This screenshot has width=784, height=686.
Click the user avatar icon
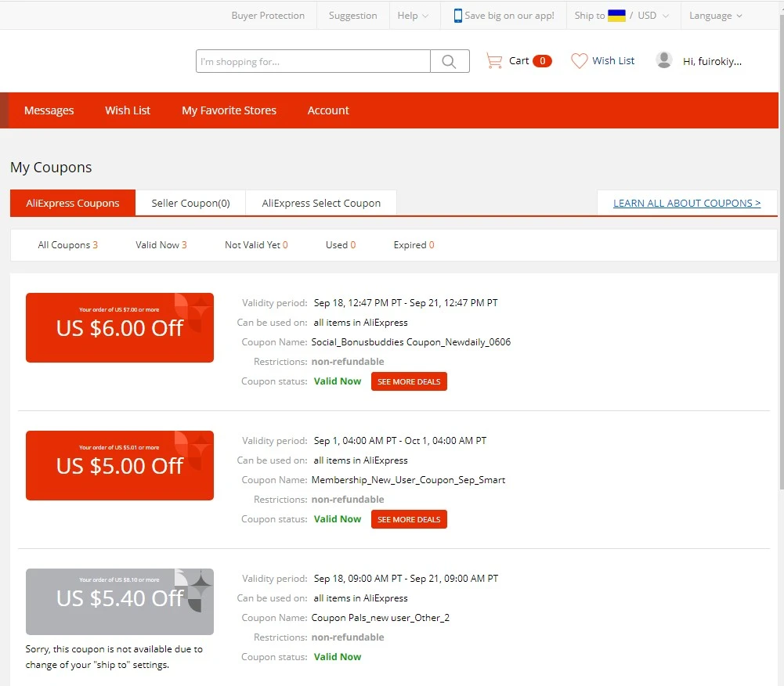tap(664, 60)
